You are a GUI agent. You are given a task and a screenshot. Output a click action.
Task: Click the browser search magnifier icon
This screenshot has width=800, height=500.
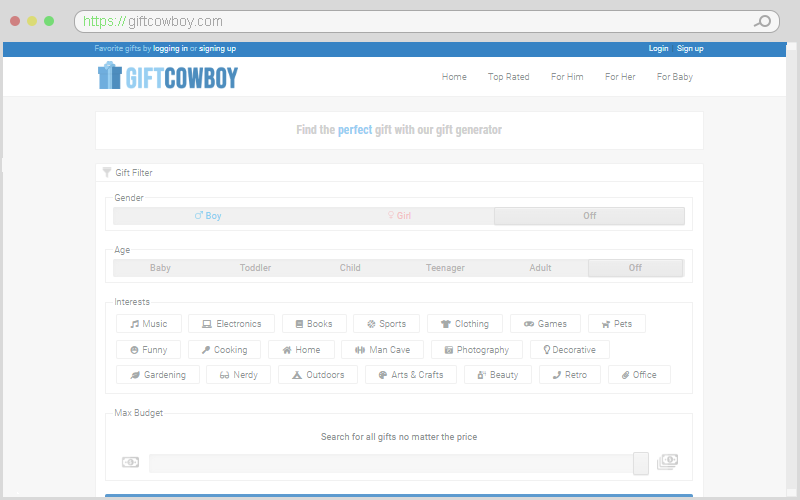click(x=763, y=21)
